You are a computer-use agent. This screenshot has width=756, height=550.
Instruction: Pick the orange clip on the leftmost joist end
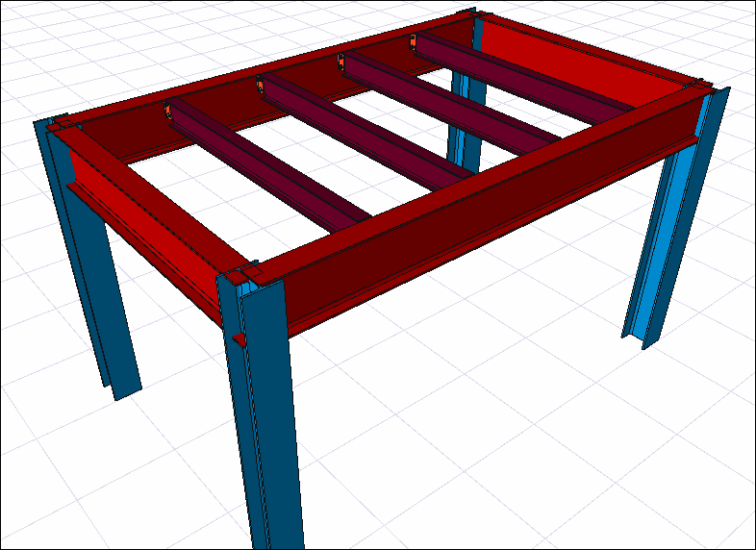[x=167, y=112]
